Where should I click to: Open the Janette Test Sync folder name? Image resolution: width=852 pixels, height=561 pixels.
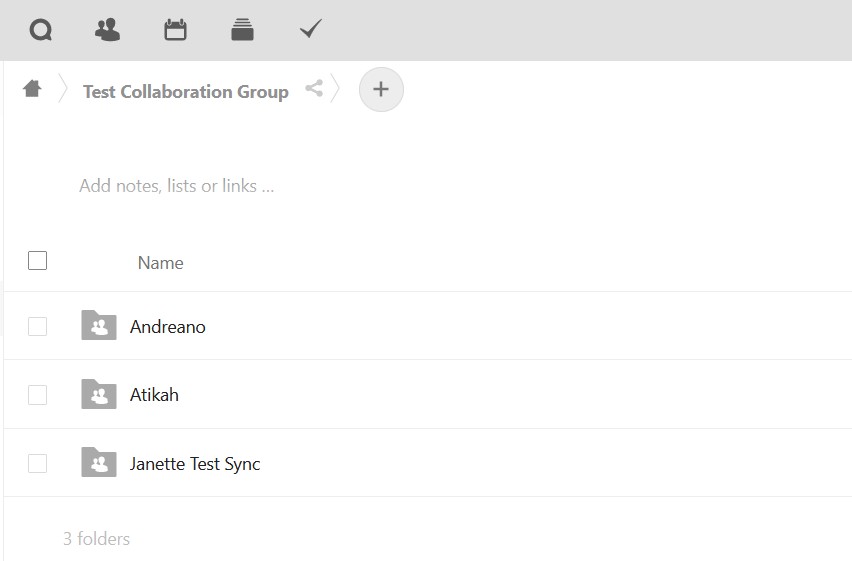coord(195,464)
